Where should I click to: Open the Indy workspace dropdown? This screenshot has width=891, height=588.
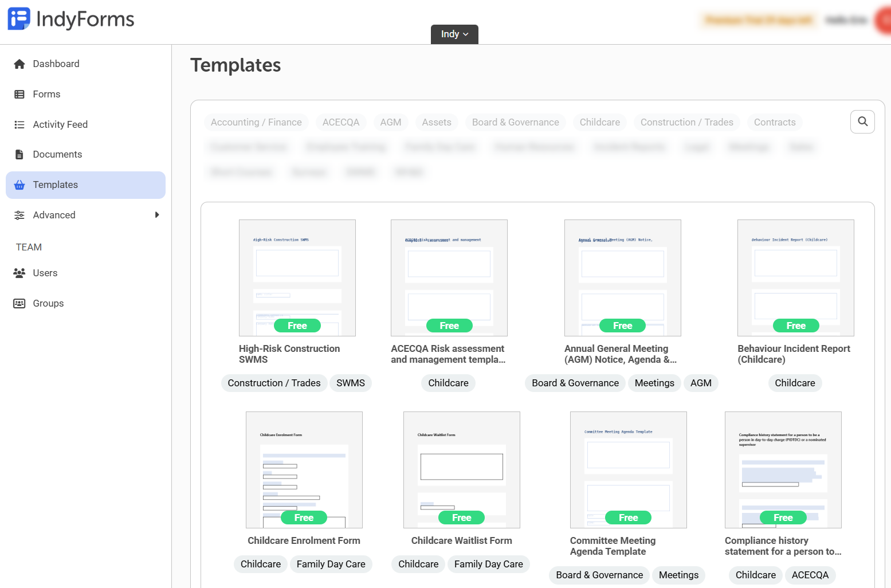[454, 34]
